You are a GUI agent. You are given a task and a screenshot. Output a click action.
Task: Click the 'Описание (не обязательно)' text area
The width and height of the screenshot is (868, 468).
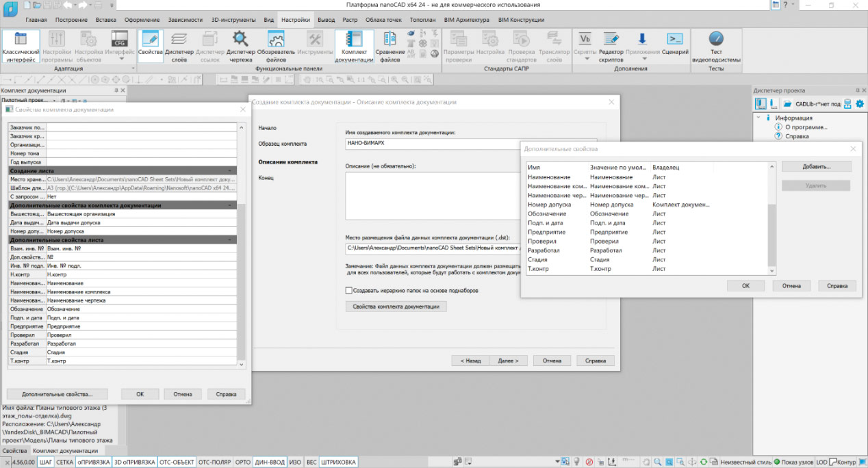point(431,196)
